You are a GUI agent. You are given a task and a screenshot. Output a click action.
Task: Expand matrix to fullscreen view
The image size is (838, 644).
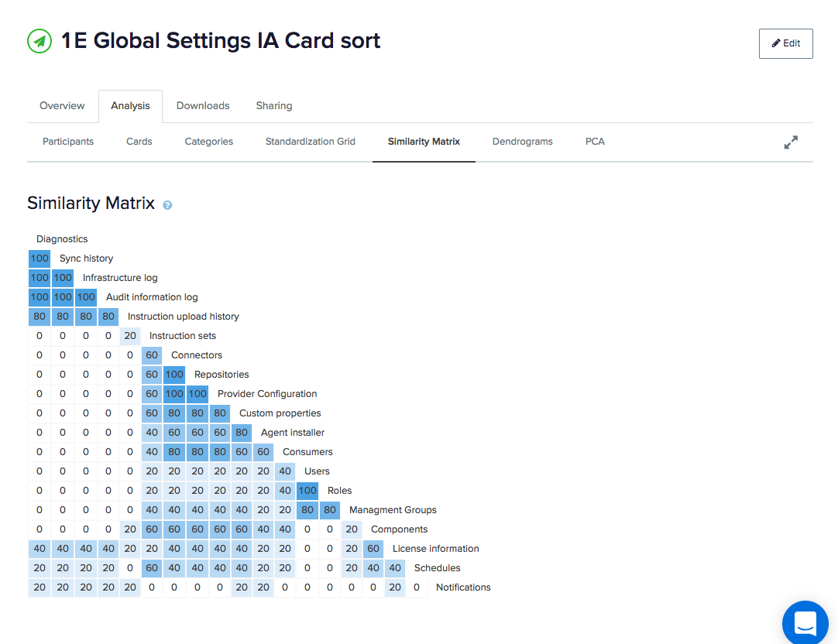pos(791,142)
